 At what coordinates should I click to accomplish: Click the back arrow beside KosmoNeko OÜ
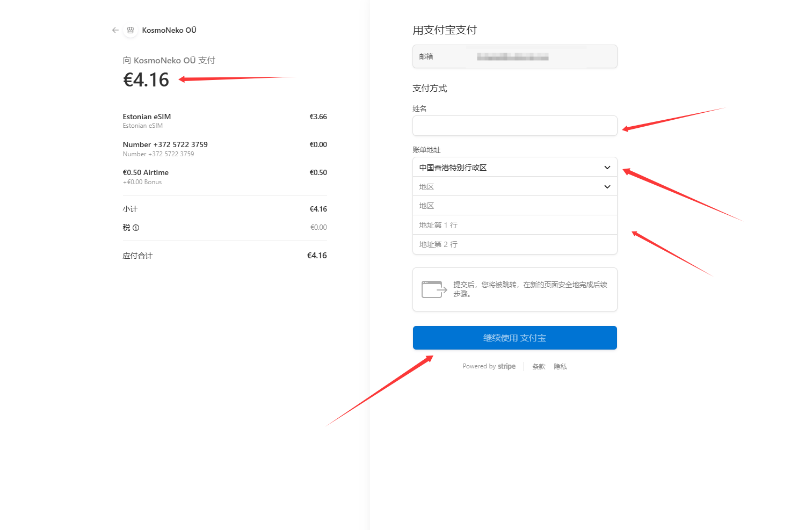coord(115,30)
